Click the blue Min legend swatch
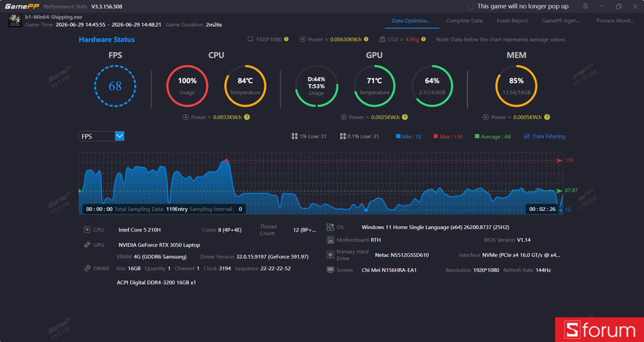Viewport: 644px width, 342px height. 398,137
